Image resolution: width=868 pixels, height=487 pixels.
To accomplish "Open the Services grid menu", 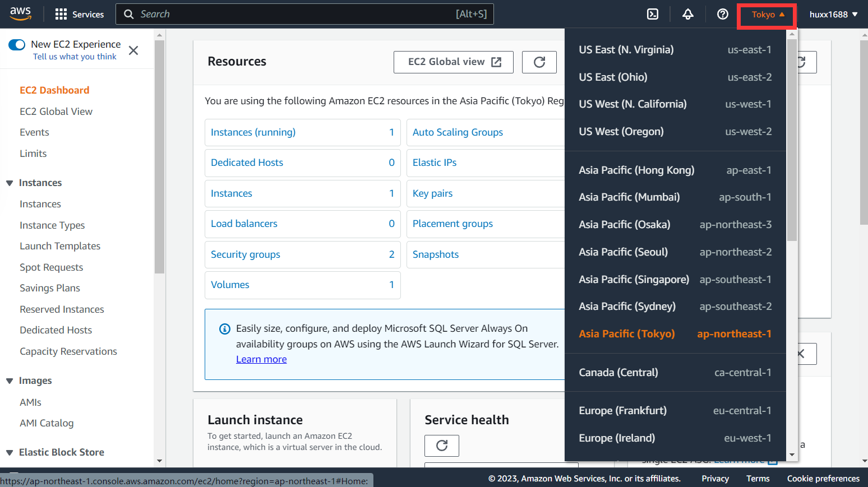I will tap(79, 14).
